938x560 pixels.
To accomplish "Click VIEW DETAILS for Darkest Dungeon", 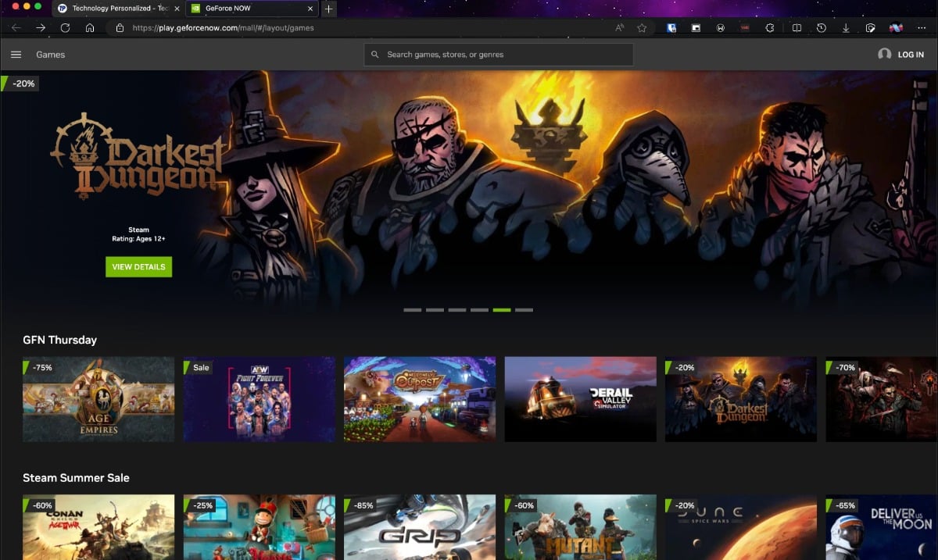I will point(139,267).
